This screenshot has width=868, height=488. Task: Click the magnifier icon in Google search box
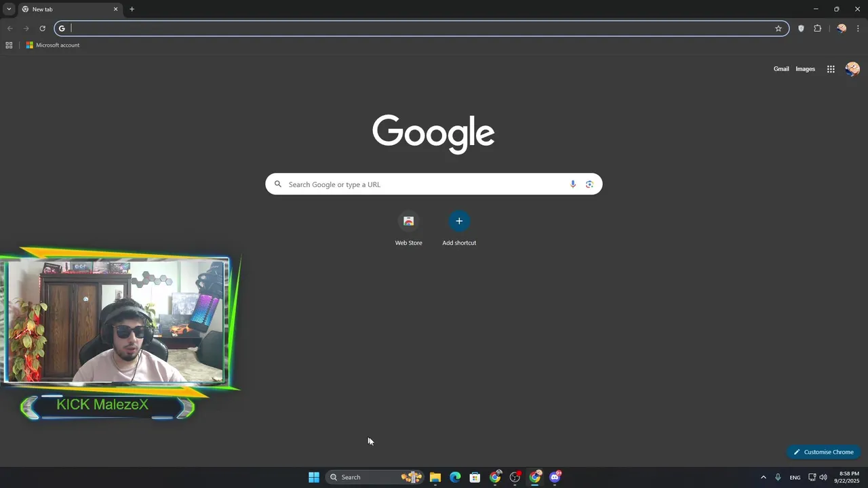278,184
